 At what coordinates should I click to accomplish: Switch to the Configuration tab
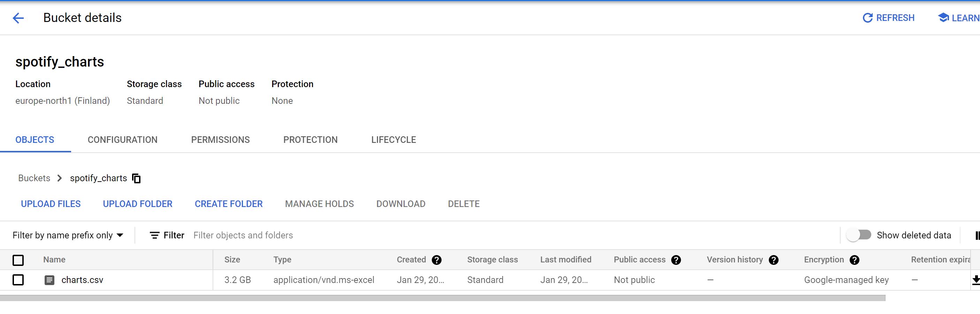coord(123,140)
